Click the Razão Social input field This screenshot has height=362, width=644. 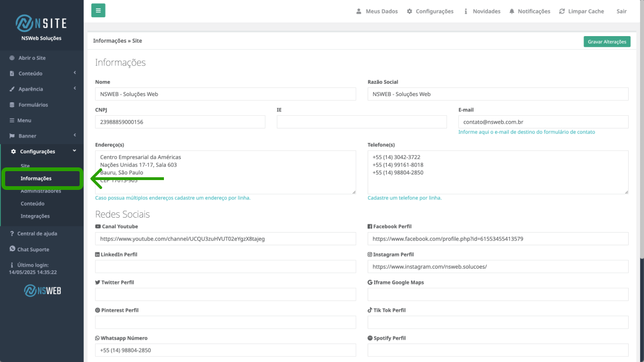pyautogui.click(x=498, y=94)
